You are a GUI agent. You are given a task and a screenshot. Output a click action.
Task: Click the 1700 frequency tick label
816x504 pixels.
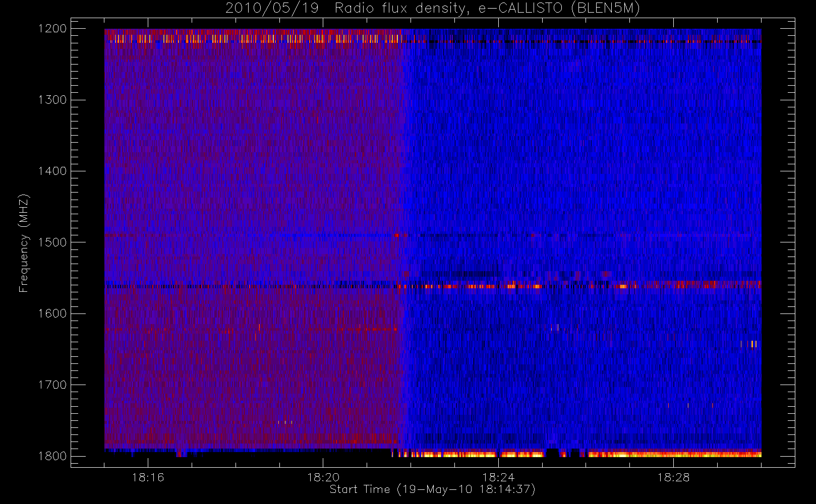point(52,385)
